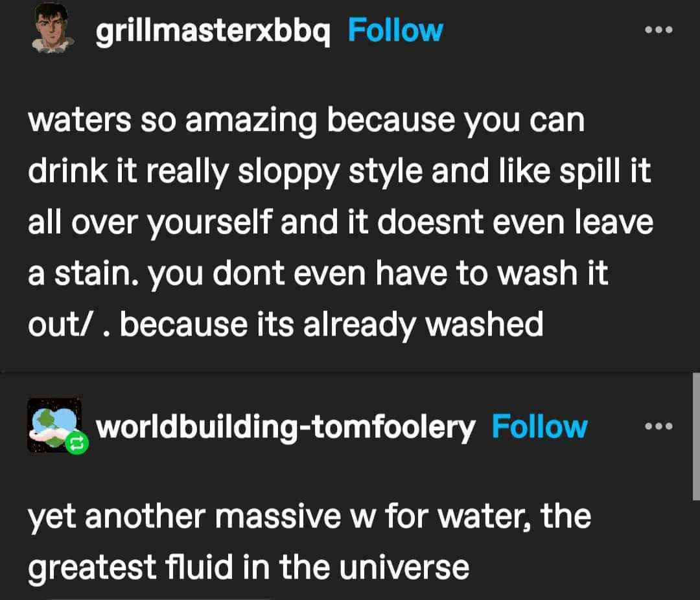Follow worldbuilding-tomfoolery
The height and width of the screenshot is (600, 700).
539,426
